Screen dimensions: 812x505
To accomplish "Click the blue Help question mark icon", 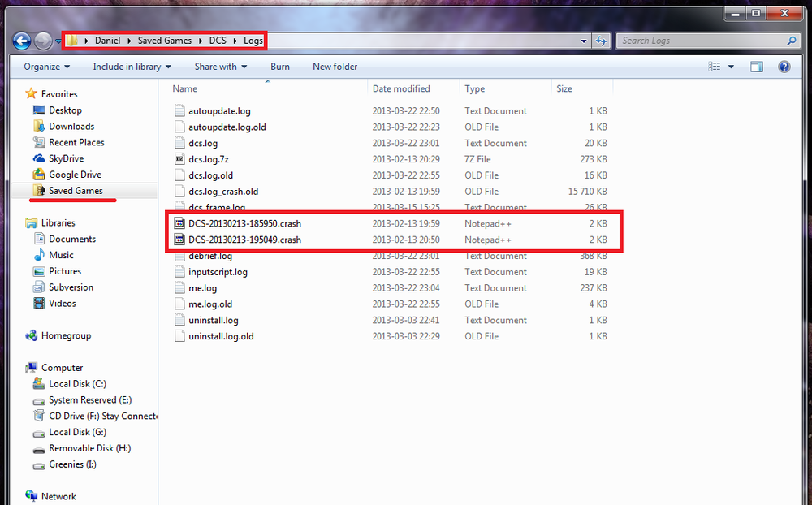I will (784, 67).
